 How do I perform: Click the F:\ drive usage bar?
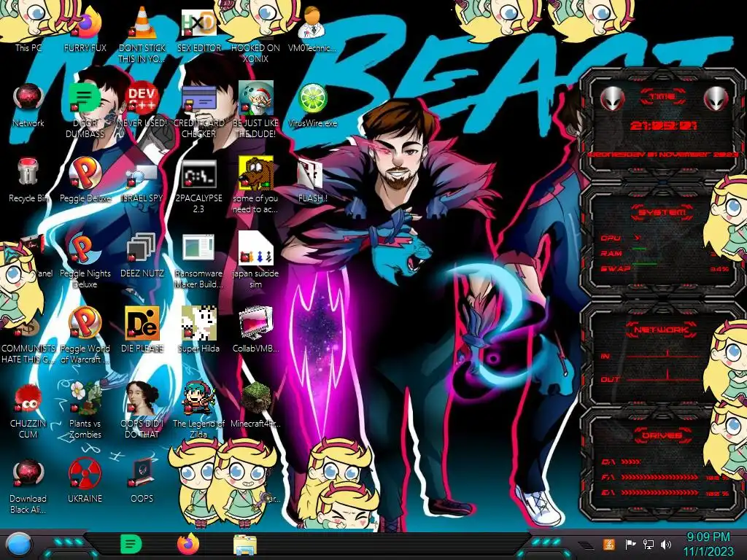(659, 477)
